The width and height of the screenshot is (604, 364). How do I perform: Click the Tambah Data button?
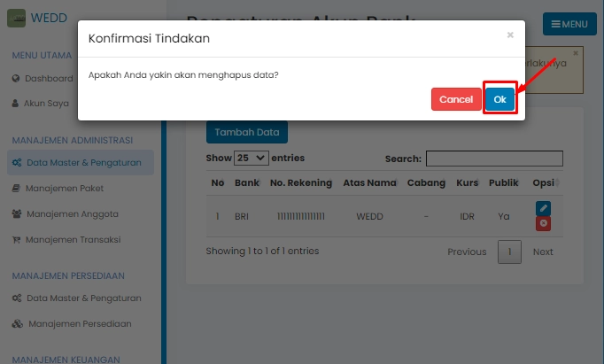pyautogui.click(x=246, y=132)
